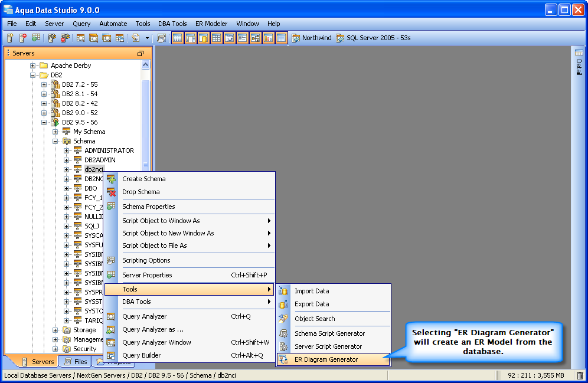Click the Server Script Generator icon
588x383 pixels.
pos(283,346)
